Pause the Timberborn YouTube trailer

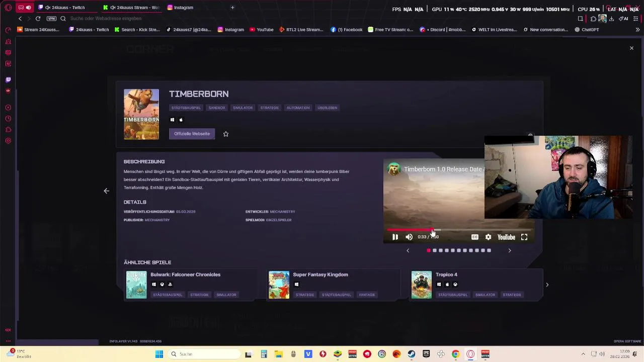pos(395,237)
